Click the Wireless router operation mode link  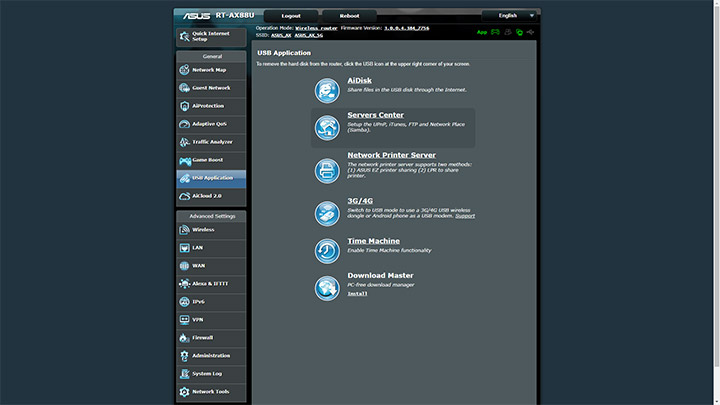point(316,28)
